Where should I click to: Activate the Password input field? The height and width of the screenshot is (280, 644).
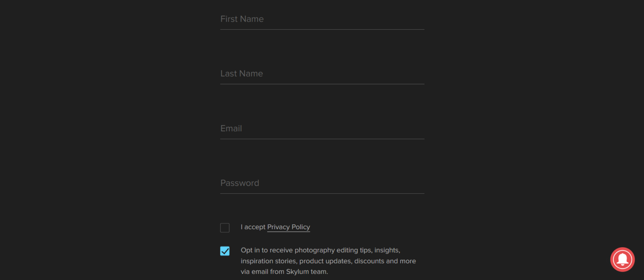point(322,183)
